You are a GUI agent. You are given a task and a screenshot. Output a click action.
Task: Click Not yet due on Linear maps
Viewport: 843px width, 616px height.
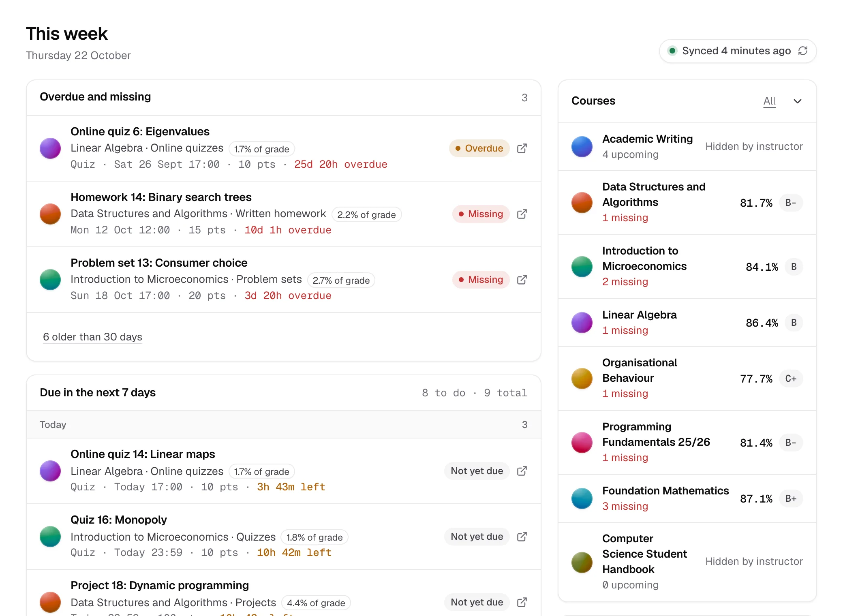coord(477,471)
